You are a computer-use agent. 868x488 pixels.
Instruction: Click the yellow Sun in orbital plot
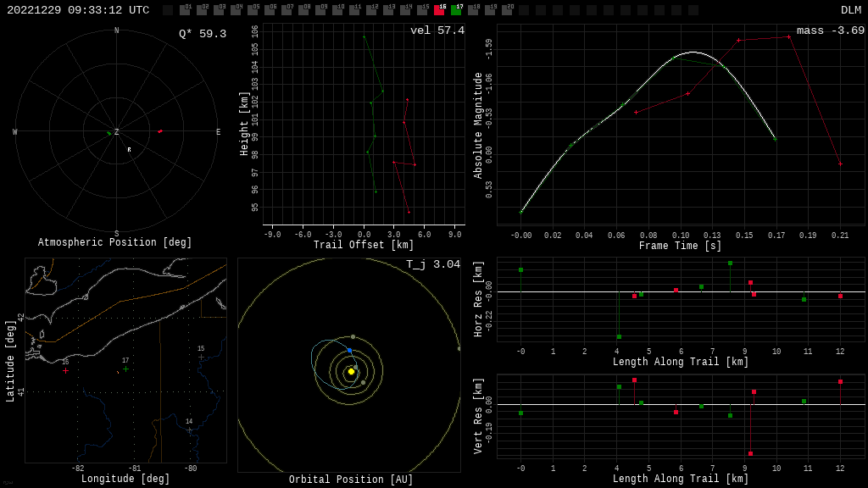coord(351,371)
